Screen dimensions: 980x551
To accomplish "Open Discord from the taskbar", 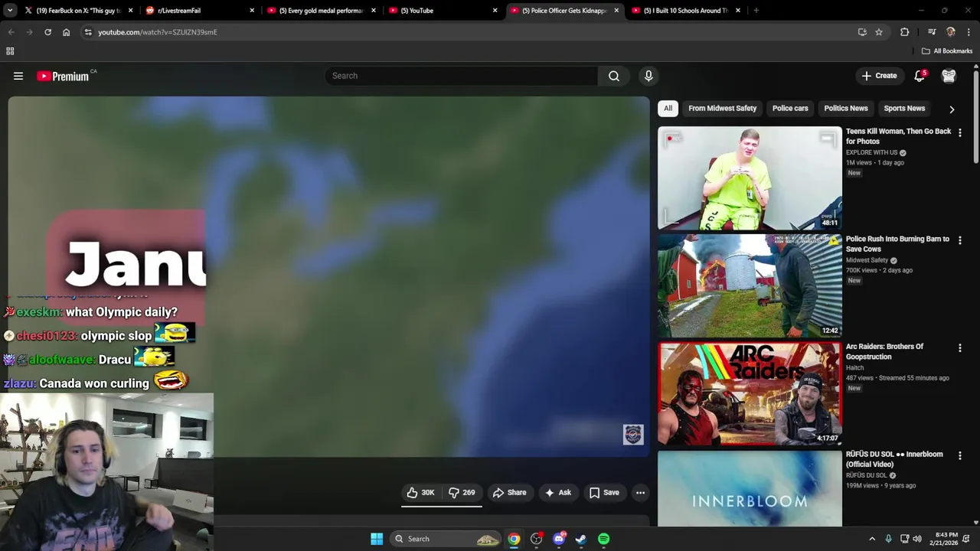I will [x=559, y=539].
